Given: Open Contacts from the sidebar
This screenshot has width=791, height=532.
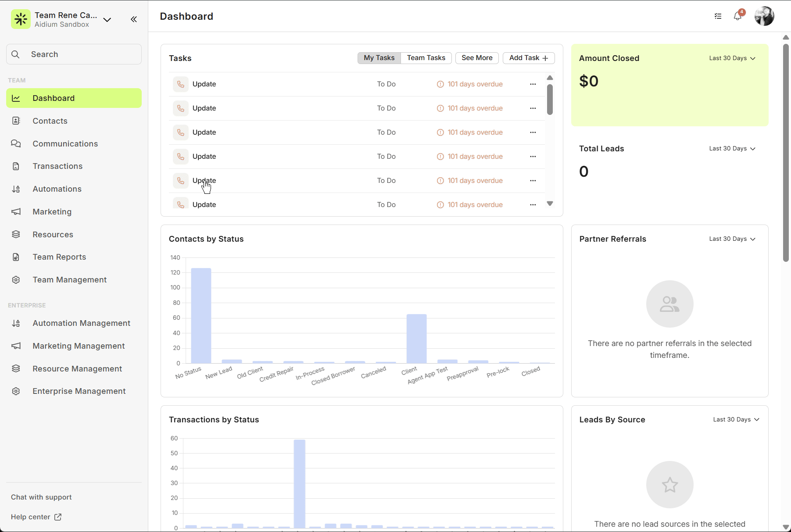Looking at the screenshot, I should (50, 121).
